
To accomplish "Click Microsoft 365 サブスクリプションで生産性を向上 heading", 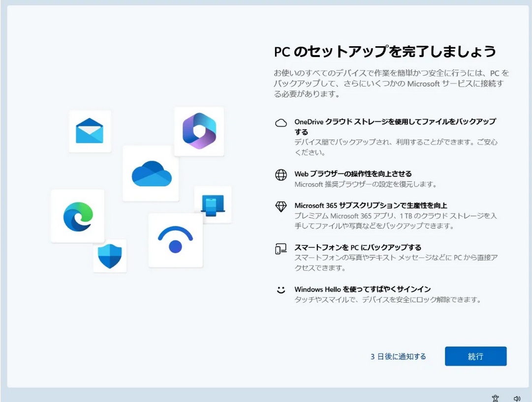I will (371, 205).
